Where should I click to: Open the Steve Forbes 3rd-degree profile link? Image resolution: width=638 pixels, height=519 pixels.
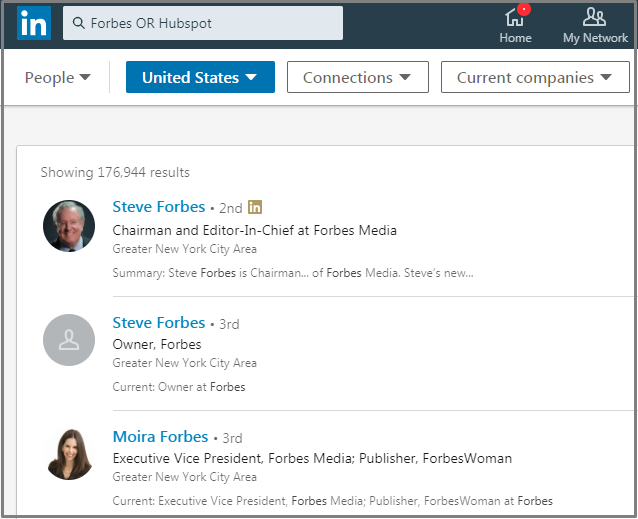point(159,323)
